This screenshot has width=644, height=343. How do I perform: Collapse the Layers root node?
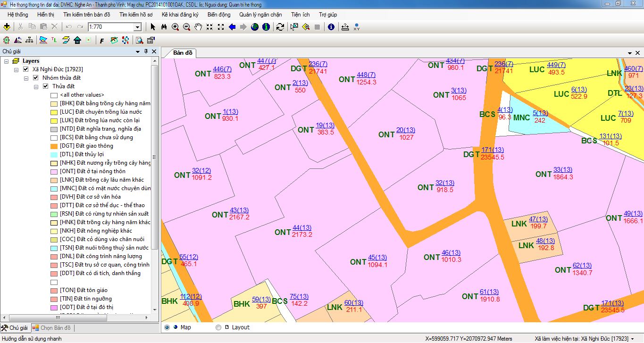click(x=6, y=61)
